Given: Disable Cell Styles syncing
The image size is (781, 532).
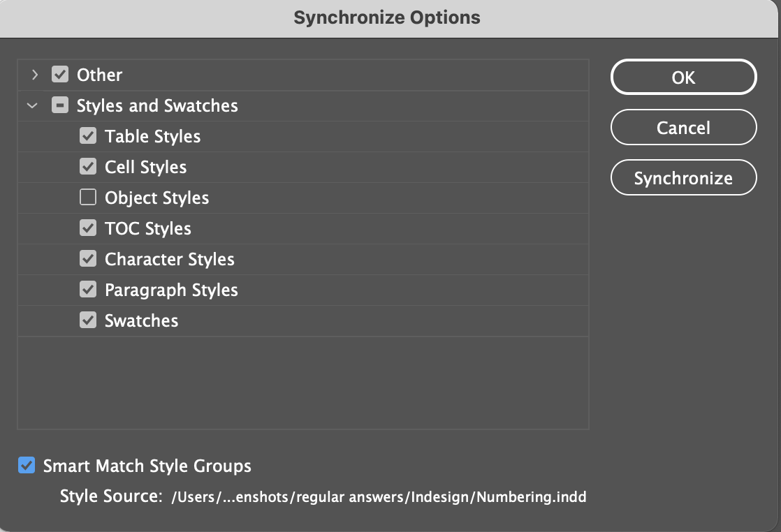Looking at the screenshot, I should click(87, 167).
